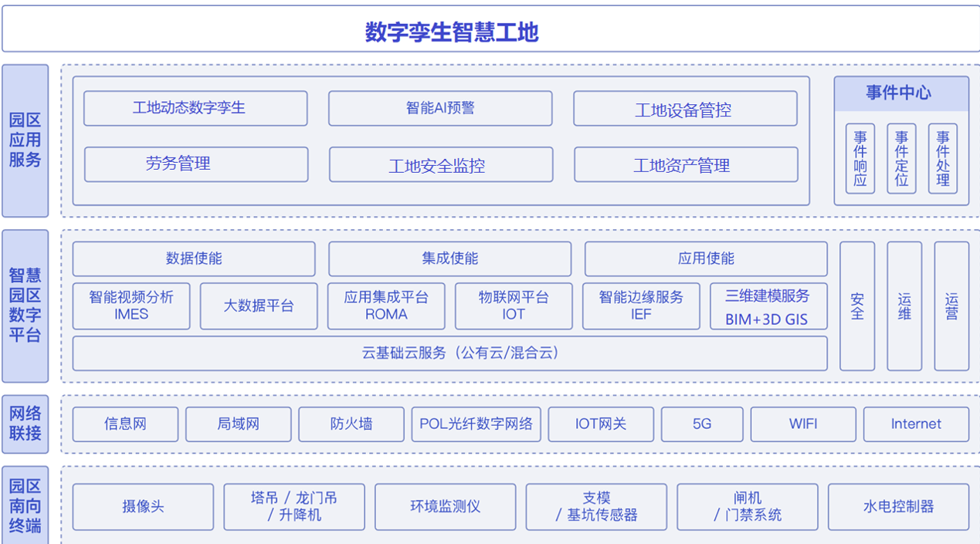
Task: Open the 云基础云服务 公有云/混合云 bar
Action: 449,353
